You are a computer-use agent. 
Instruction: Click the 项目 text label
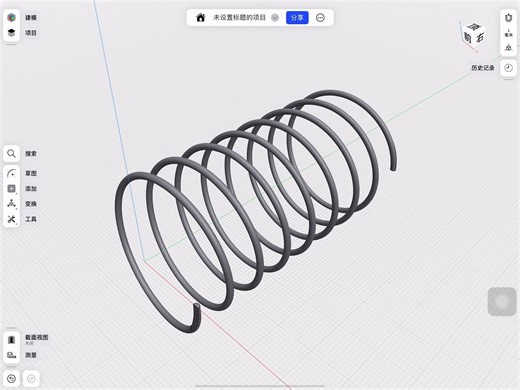click(x=31, y=33)
